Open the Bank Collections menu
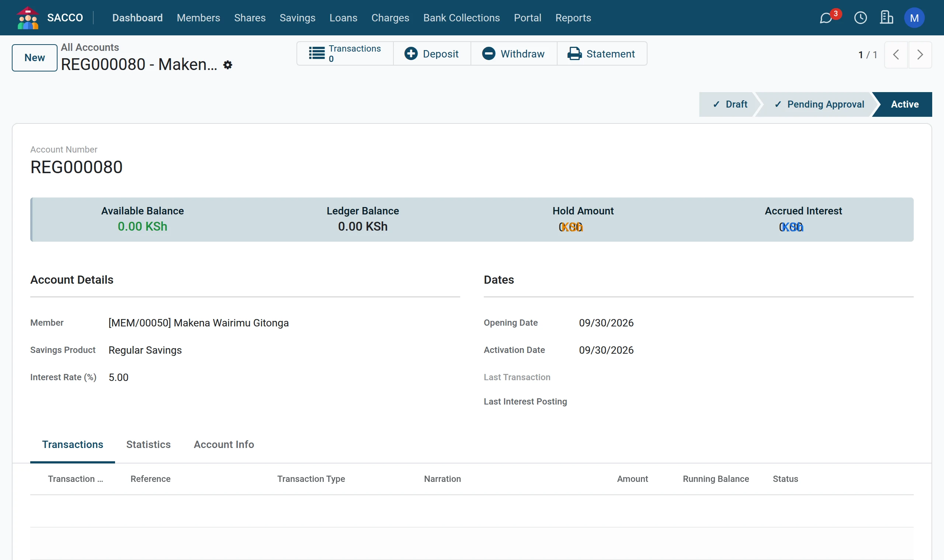 tap(461, 18)
